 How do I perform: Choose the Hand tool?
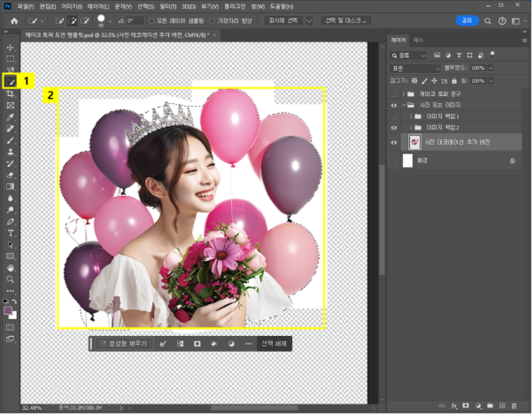(x=10, y=268)
